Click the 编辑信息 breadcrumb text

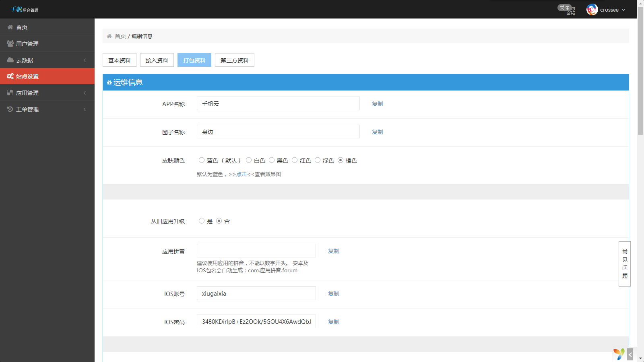pyautogui.click(x=142, y=36)
